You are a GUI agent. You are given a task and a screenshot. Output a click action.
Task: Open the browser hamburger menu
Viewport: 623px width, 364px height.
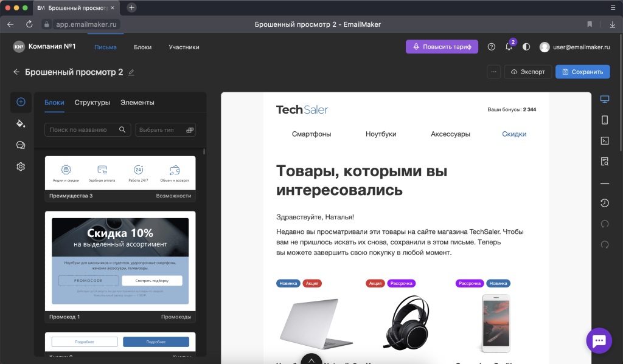(613, 7)
